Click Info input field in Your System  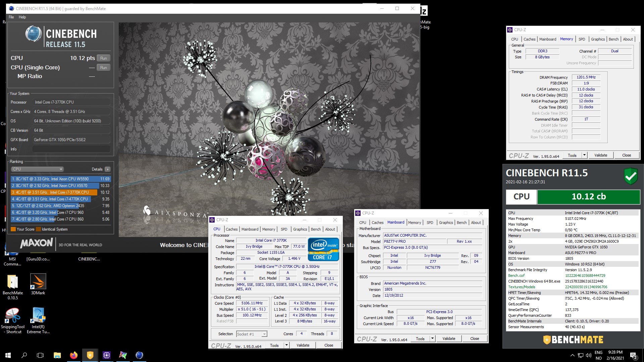pyautogui.click(x=71, y=149)
